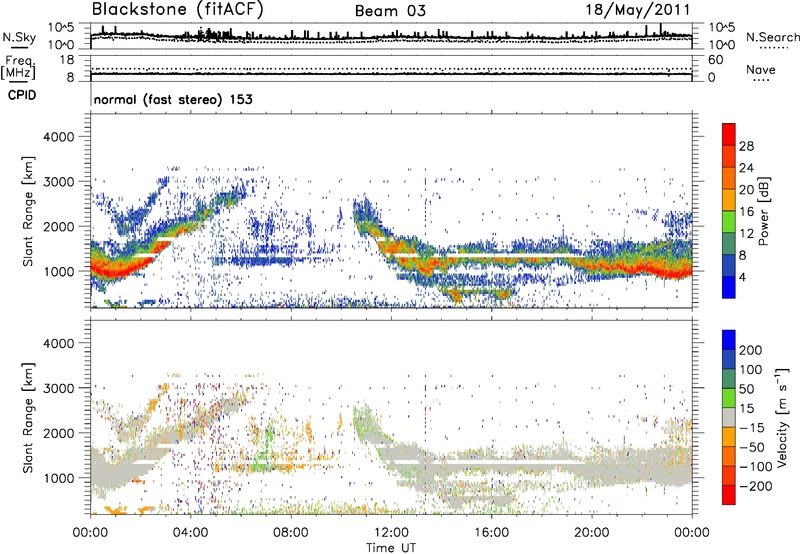Click the "Nave" legend label
The image size is (800, 554).
(761, 69)
